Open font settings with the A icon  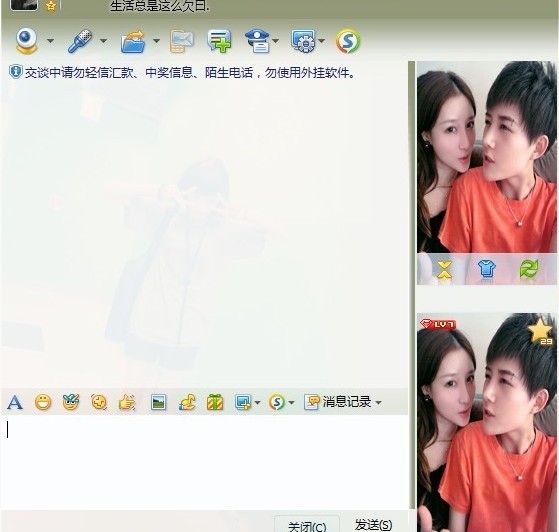click(x=15, y=403)
